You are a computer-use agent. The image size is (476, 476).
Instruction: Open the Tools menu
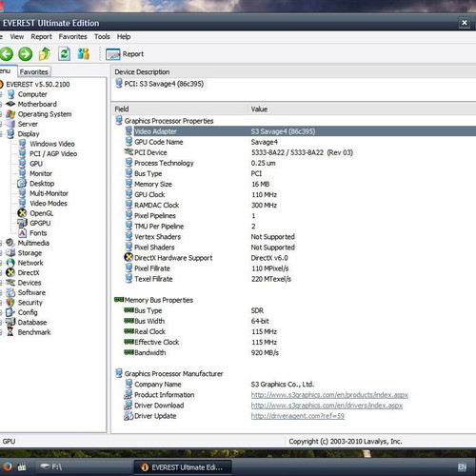102,37
